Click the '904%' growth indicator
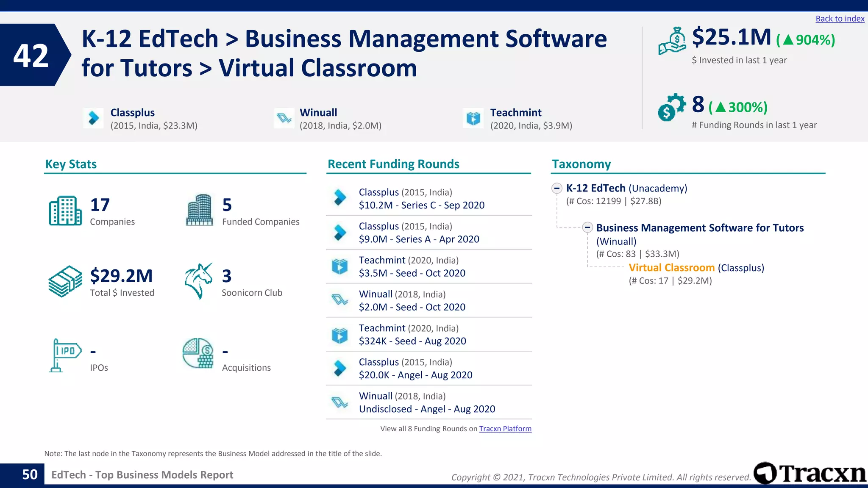The image size is (868, 488). 806,40
